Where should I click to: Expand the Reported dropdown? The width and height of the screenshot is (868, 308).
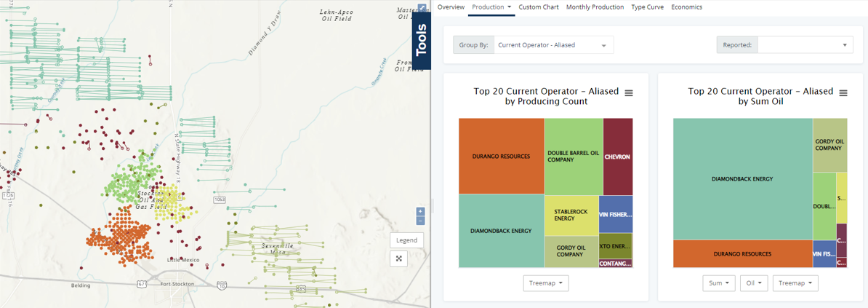805,45
